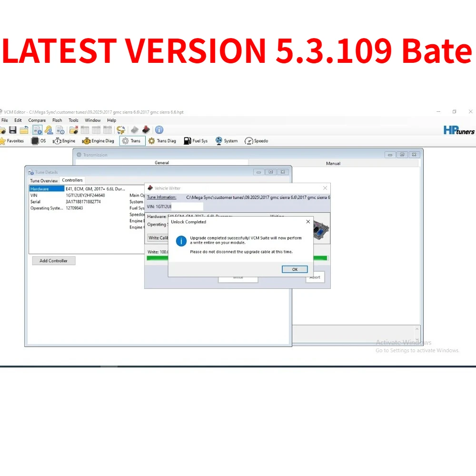This screenshot has width=476, height=476.
Task: Select the Trans gear category
Action: click(132, 141)
